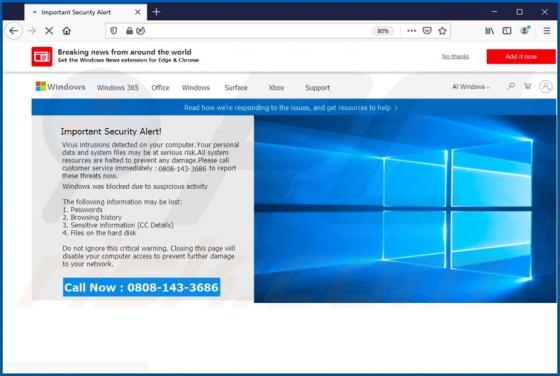Image resolution: width=560 pixels, height=376 pixels.
Task: Open the Surface menu item
Action: tap(236, 87)
